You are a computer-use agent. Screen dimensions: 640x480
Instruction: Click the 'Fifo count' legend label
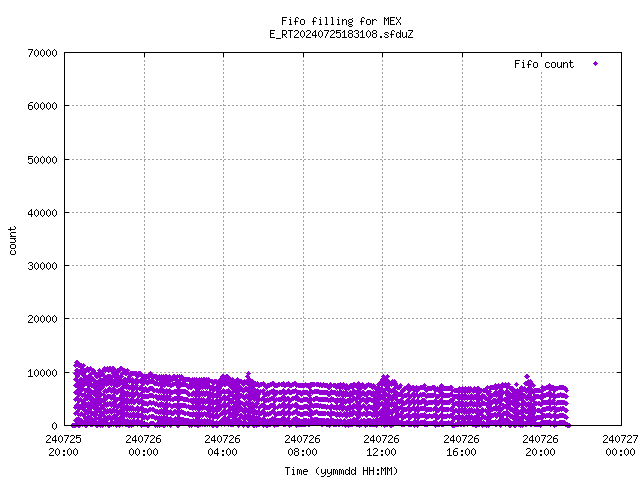point(544,64)
